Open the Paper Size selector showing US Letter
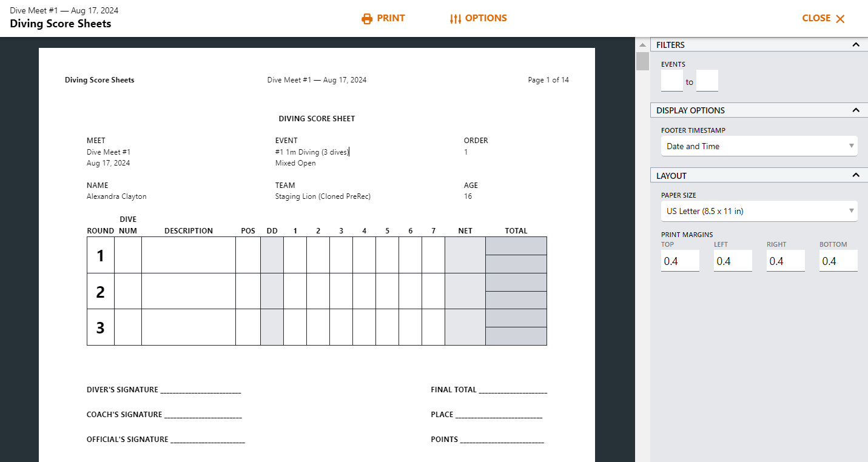Viewport: 868px width, 462px height. 759,211
